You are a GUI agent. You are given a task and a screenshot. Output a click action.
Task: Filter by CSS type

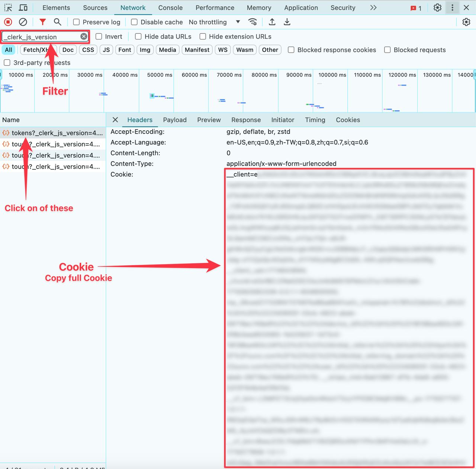(x=88, y=50)
